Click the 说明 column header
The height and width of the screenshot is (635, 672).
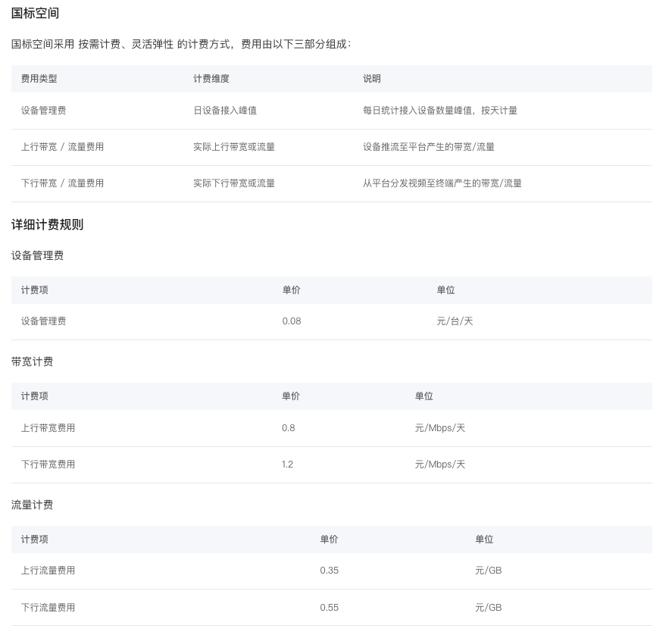(x=371, y=79)
